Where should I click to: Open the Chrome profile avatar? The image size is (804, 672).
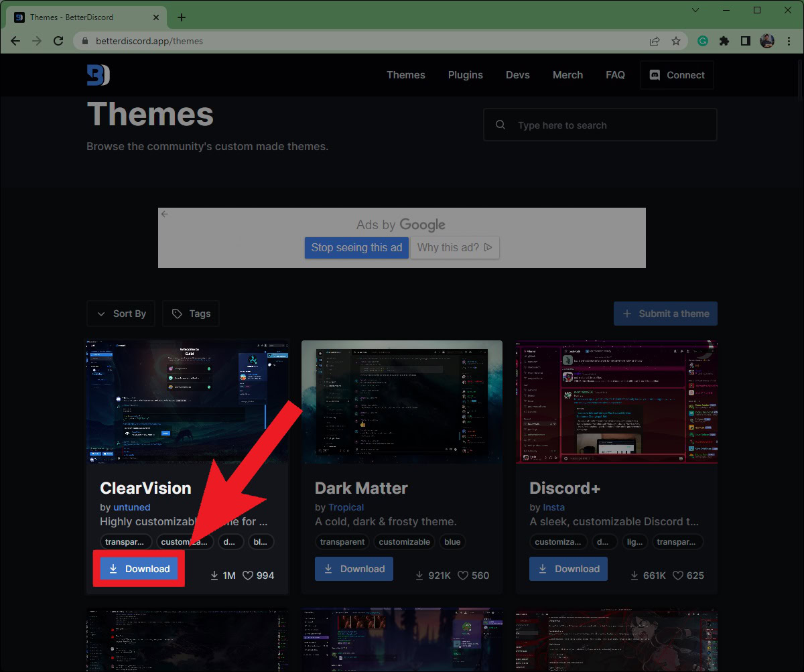(x=767, y=41)
